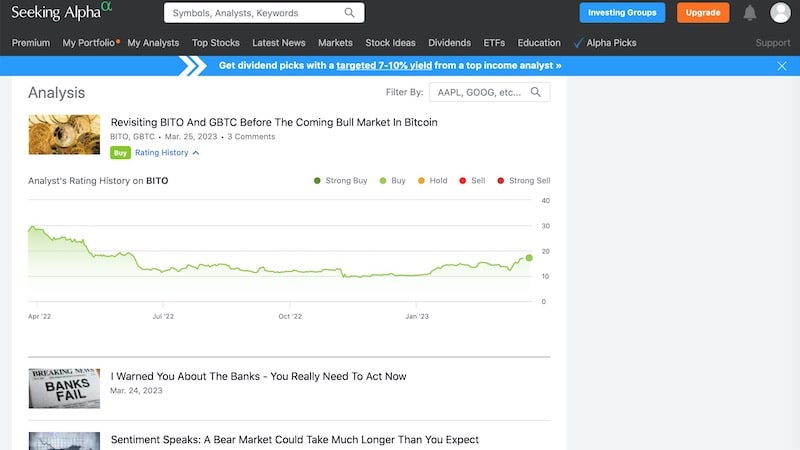Click the orange Upgrade button
The height and width of the screenshot is (450, 800).
click(x=703, y=13)
